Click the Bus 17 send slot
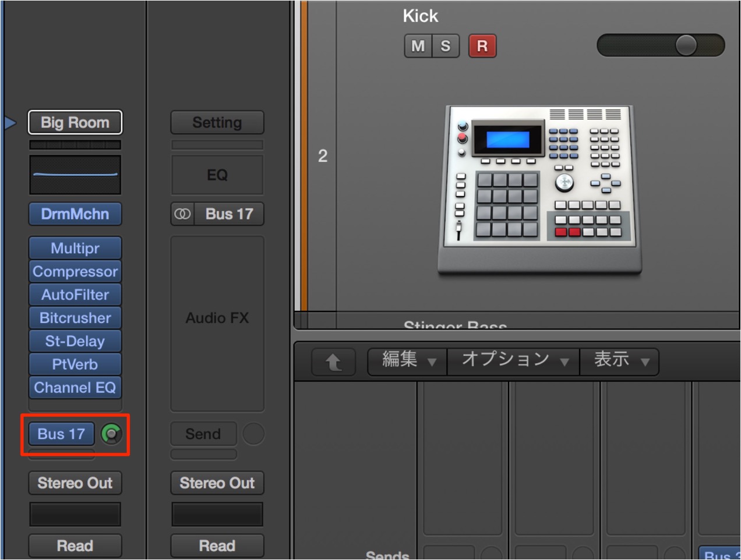Viewport: 741px width, 560px height. point(61,434)
